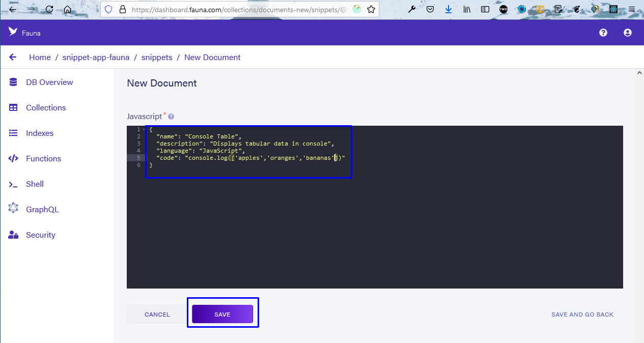Open GraphQL in sidebar
Screen dimensions: 644x343
pyautogui.click(x=42, y=210)
